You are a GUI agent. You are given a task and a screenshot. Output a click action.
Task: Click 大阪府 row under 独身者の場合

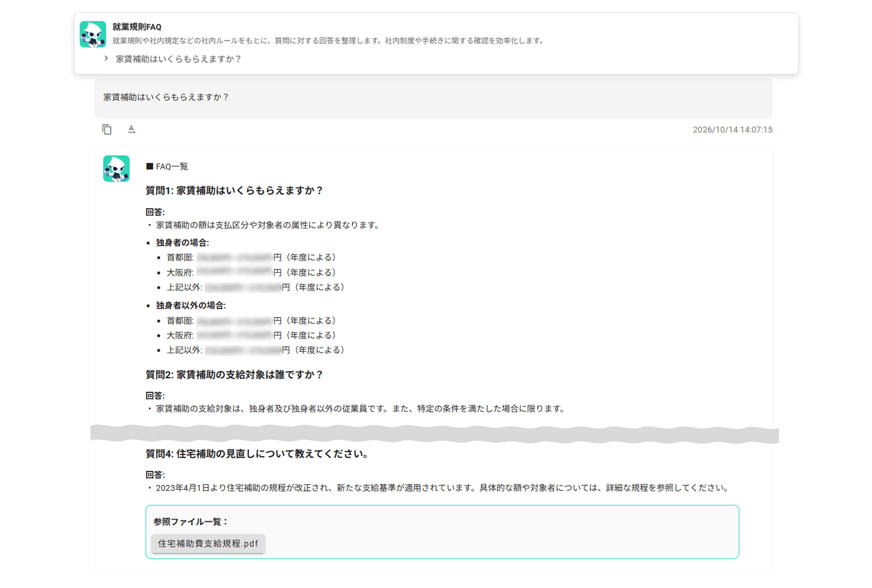tap(251, 273)
